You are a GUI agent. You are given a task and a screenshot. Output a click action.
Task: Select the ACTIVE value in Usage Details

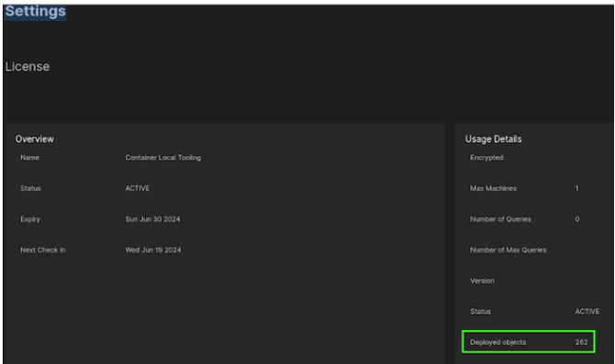tap(587, 312)
